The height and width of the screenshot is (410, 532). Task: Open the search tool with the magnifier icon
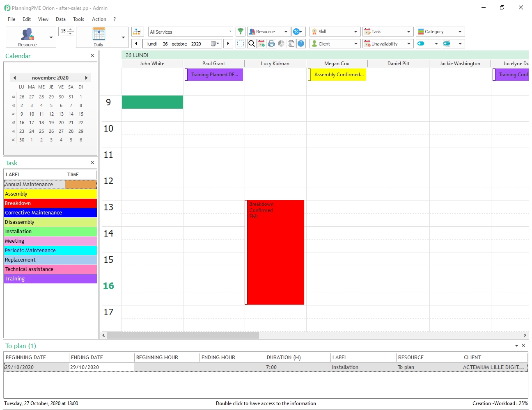coord(251,43)
